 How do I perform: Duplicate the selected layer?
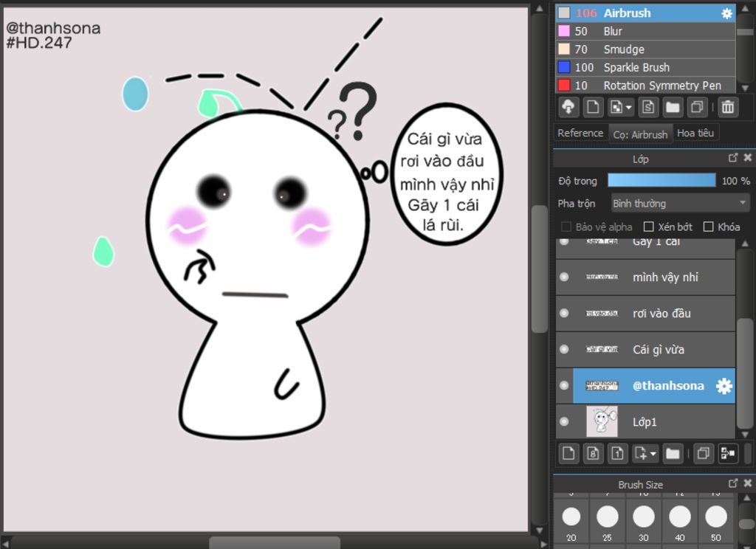click(x=703, y=453)
